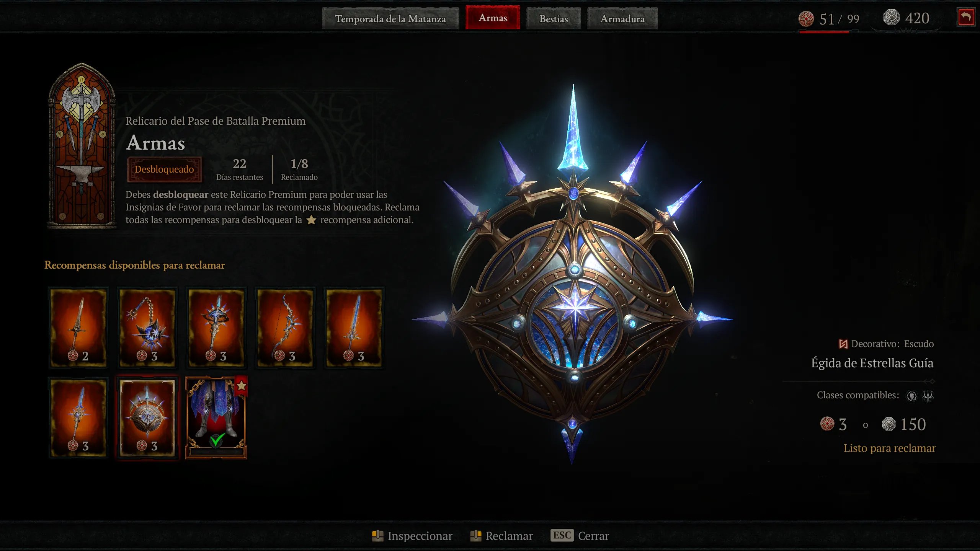The image size is (980, 551).
Task: Click the Desbloqueado status button
Action: coord(164,169)
